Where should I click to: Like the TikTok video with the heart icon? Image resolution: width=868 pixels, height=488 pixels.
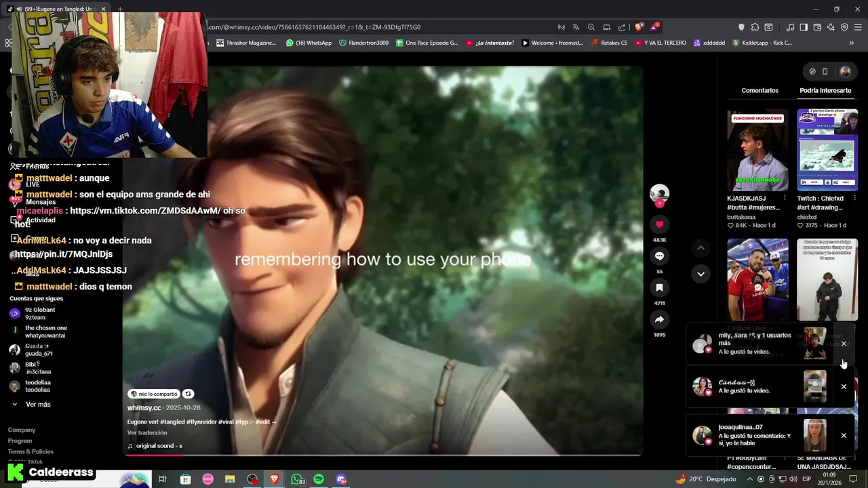tap(659, 224)
